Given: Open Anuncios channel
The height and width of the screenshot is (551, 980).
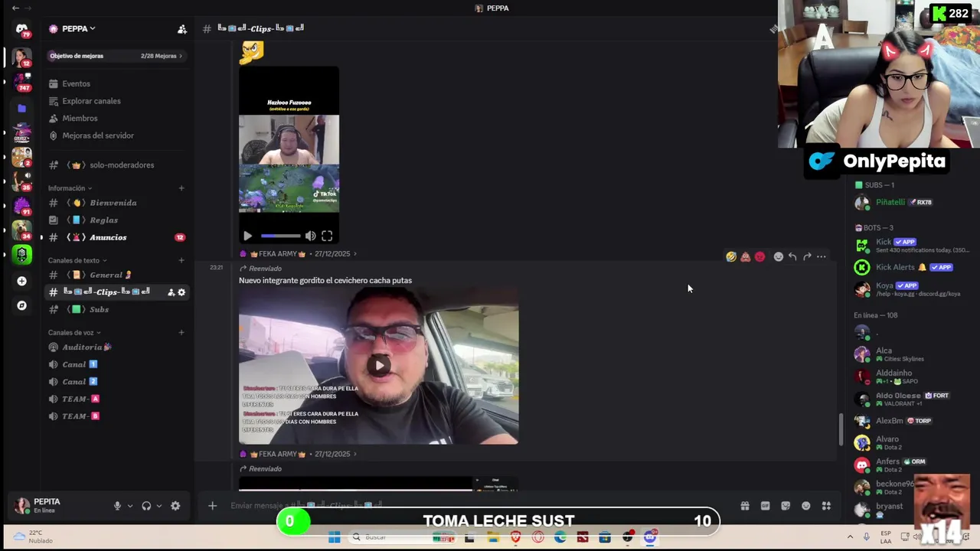Looking at the screenshot, I should point(116,237).
